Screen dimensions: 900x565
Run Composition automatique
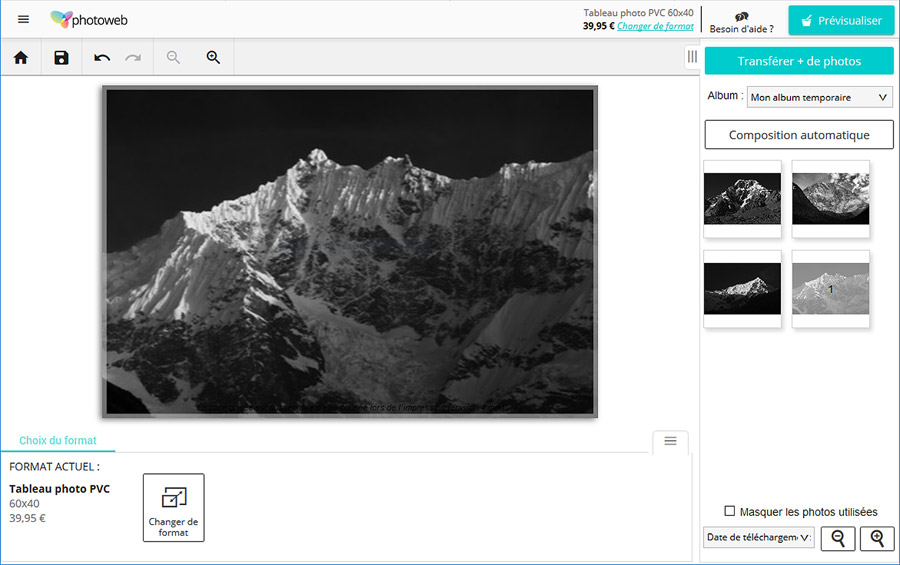[799, 135]
